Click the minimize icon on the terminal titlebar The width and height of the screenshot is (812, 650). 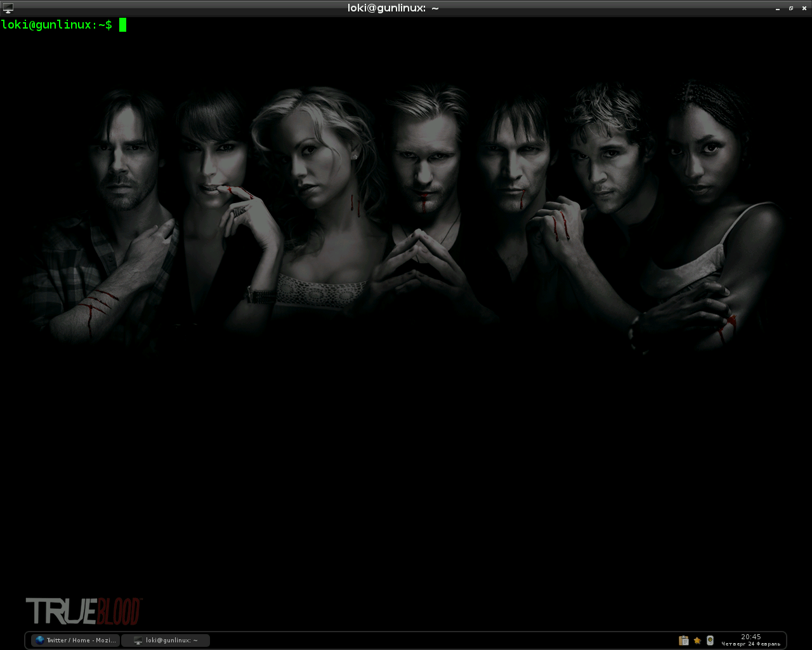pyautogui.click(x=777, y=8)
